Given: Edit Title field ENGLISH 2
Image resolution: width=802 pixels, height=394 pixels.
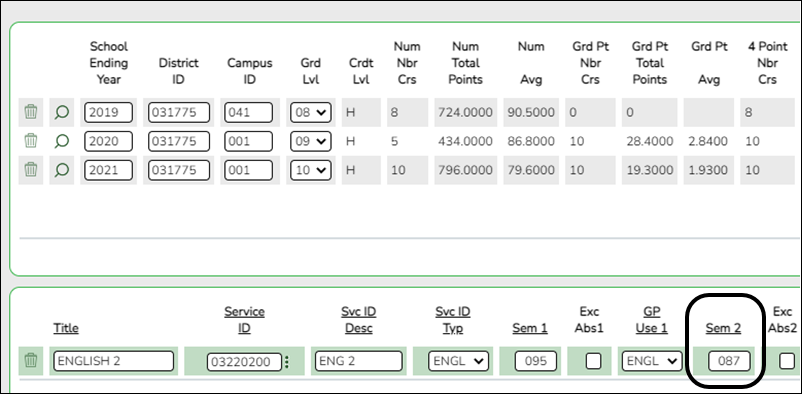Looking at the screenshot, I should tap(114, 361).
